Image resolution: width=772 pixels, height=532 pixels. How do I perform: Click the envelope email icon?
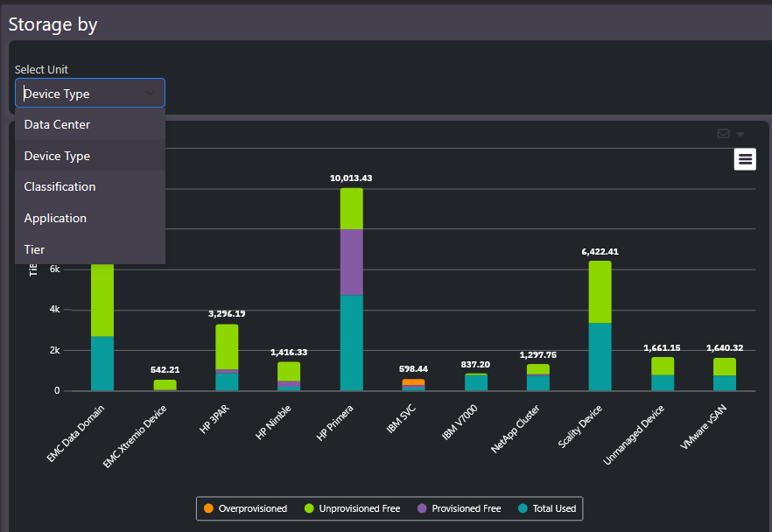[x=723, y=134]
